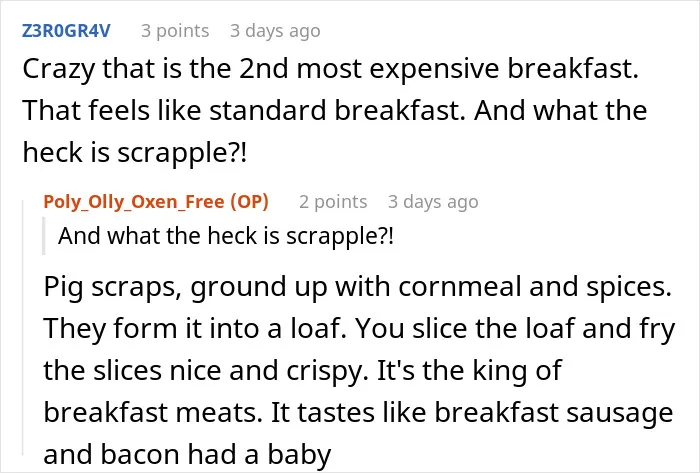Click the line 'Pig scraps, ground up with cornmeal and spices'

click(x=358, y=287)
